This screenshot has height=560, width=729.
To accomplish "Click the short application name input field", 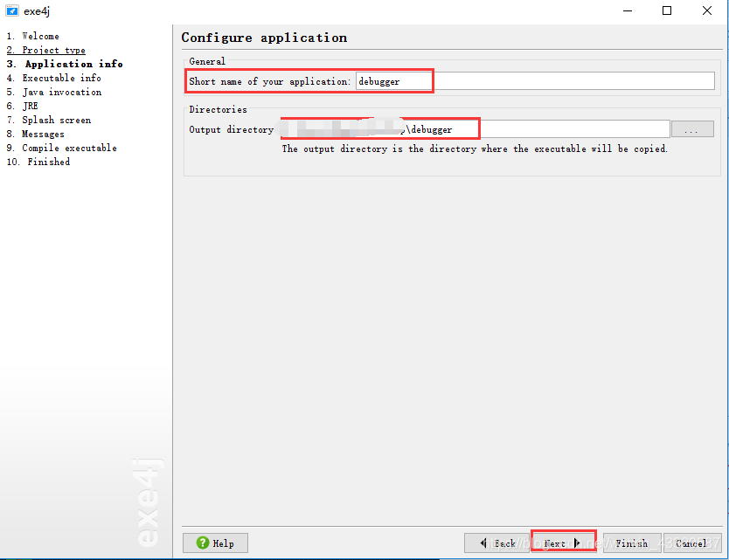I will [x=535, y=81].
